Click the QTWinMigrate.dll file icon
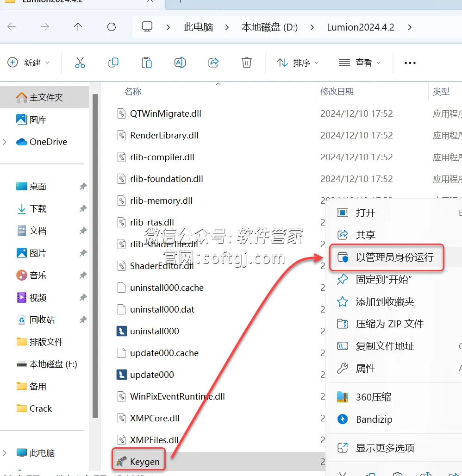 tap(121, 113)
